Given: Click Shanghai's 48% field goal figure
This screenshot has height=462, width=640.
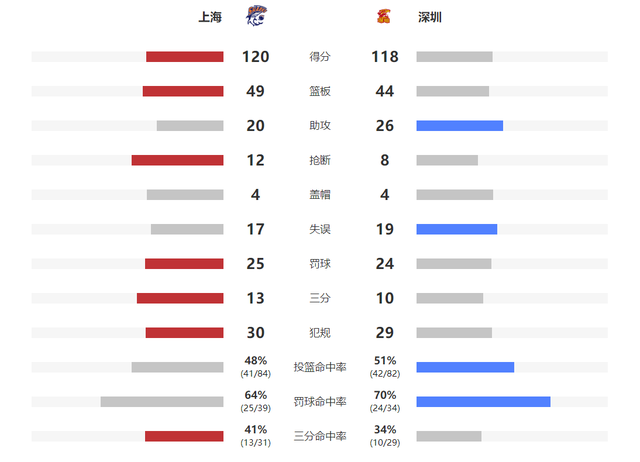Looking at the screenshot, I should click(x=256, y=361).
